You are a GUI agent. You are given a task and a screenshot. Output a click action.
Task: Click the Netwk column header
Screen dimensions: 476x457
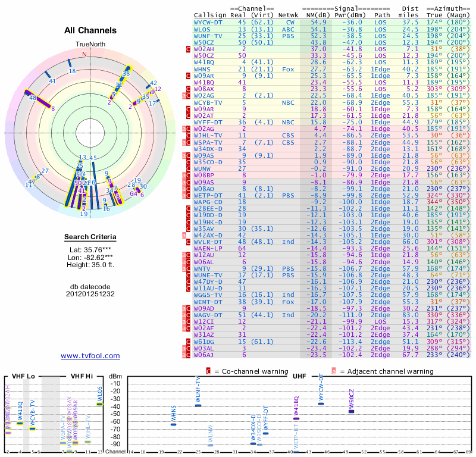(288, 15)
